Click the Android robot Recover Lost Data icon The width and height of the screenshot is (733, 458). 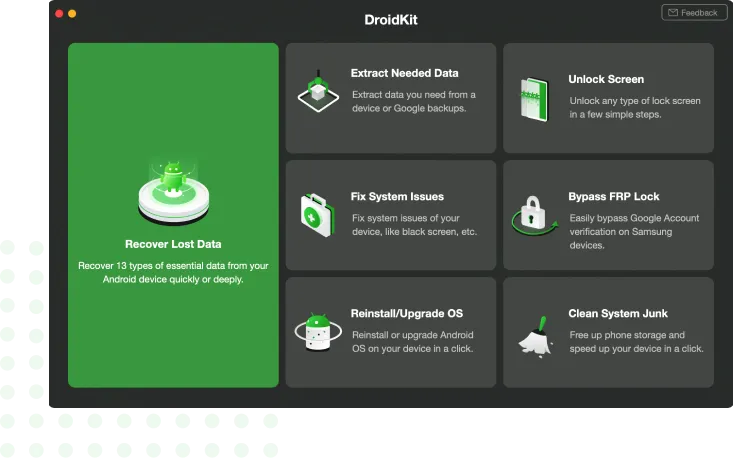coord(173,190)
